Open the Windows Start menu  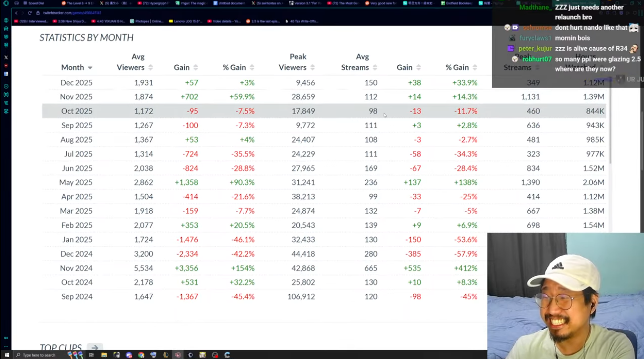click(7, 355)
